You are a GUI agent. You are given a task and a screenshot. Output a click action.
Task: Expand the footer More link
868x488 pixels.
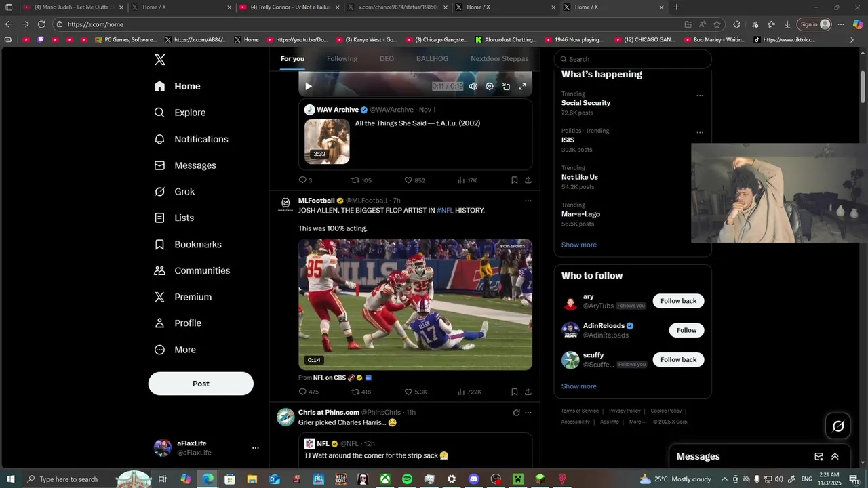[637, 422]
